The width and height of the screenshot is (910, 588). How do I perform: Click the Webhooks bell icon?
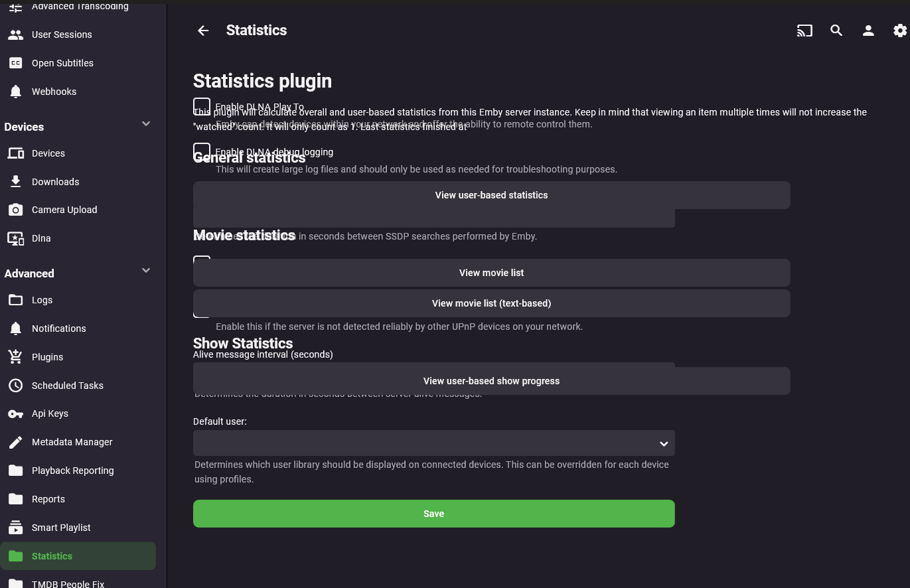click(15, 92)
